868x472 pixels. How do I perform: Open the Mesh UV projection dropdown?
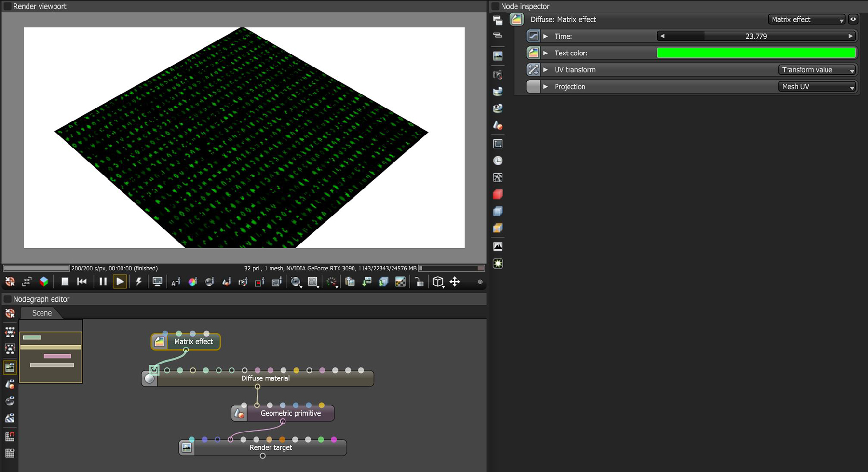tap(817, 87)
